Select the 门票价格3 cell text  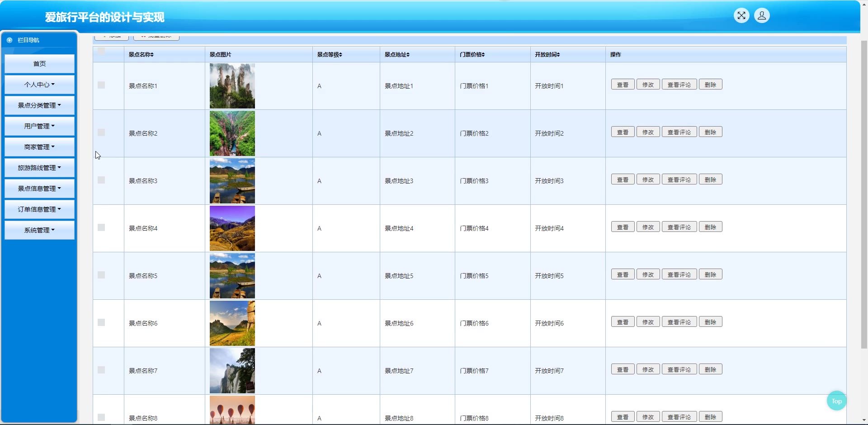pos(474,181)
